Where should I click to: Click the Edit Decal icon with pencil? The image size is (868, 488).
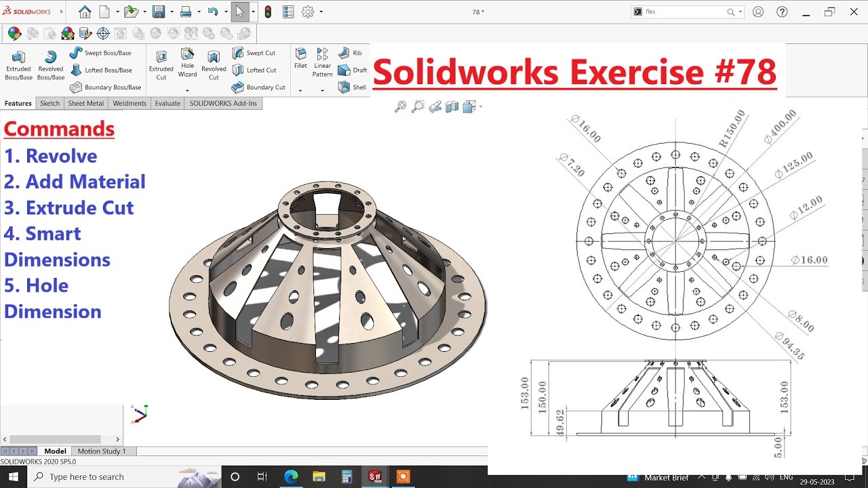point(85,33)
